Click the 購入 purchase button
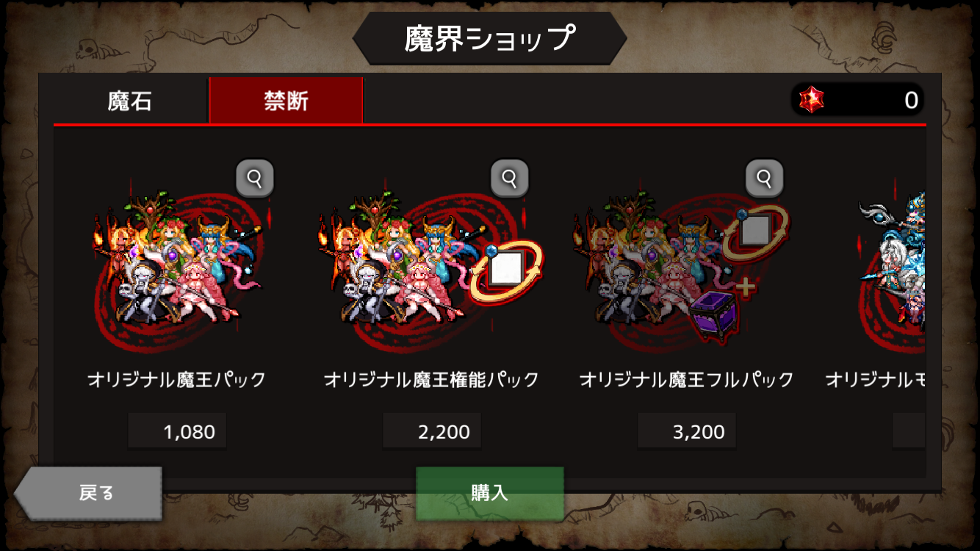This screenshot has width=980, height=551. 490,493
